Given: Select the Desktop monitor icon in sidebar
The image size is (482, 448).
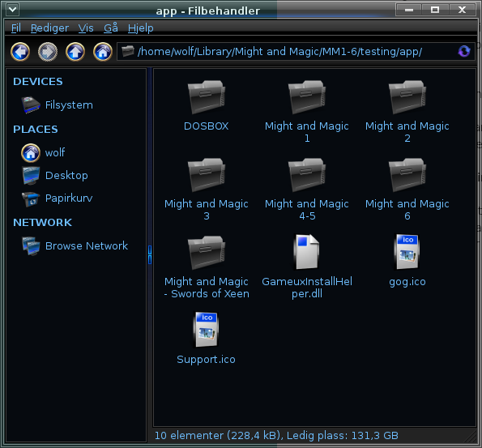Looking at the screenshot, I should point(31,176).
